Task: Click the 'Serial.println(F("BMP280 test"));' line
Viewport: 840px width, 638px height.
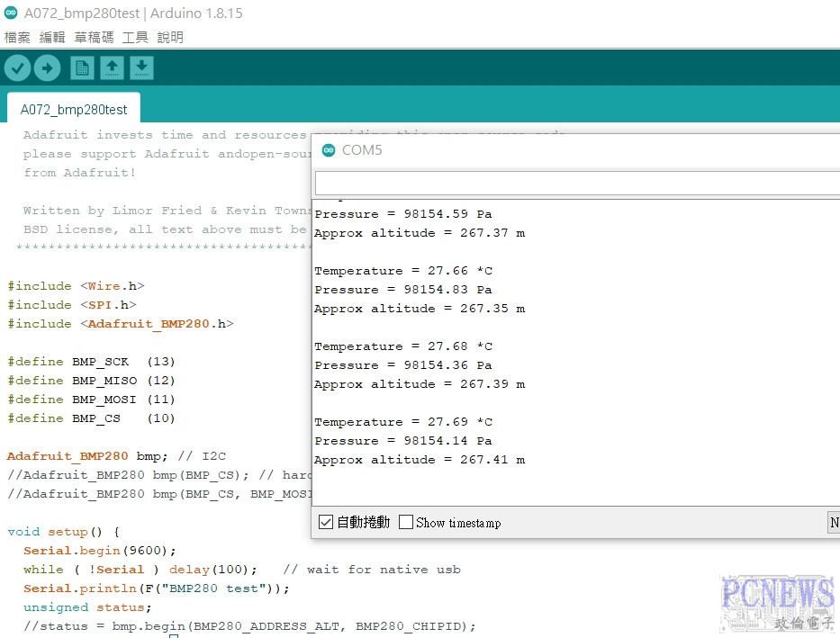Action: coord(157,589)
